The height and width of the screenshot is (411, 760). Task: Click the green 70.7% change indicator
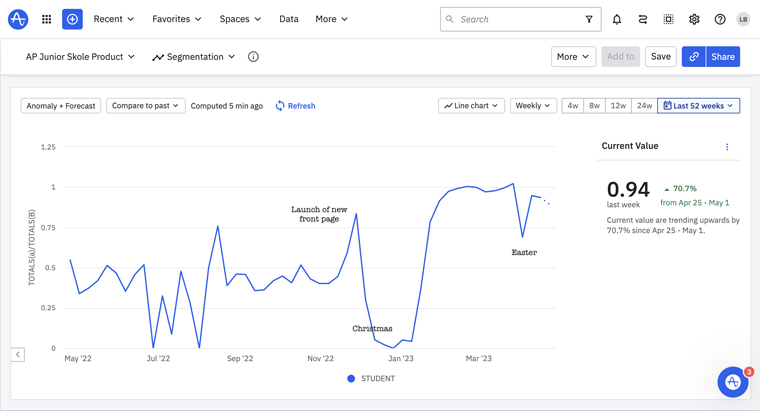(x=681, y=189)
